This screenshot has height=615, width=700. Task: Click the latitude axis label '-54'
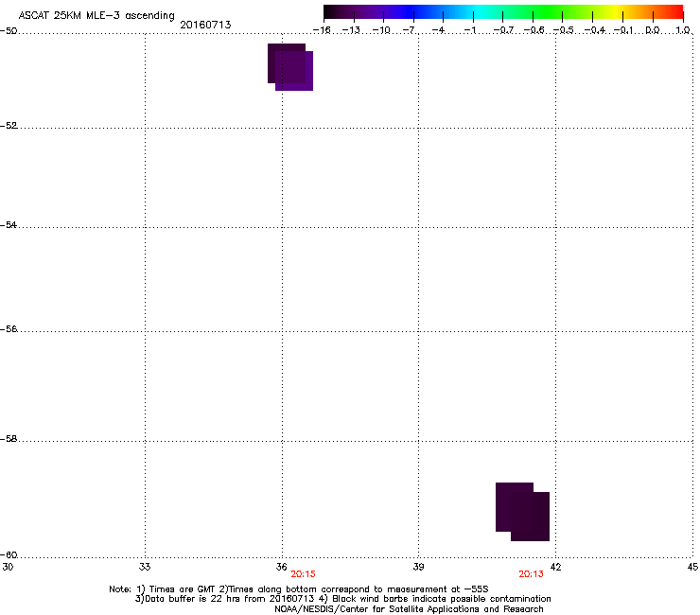[x=9, y=225]
